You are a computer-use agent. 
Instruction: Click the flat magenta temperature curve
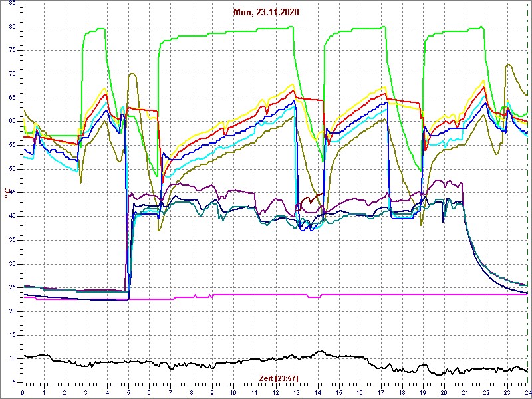275,295
